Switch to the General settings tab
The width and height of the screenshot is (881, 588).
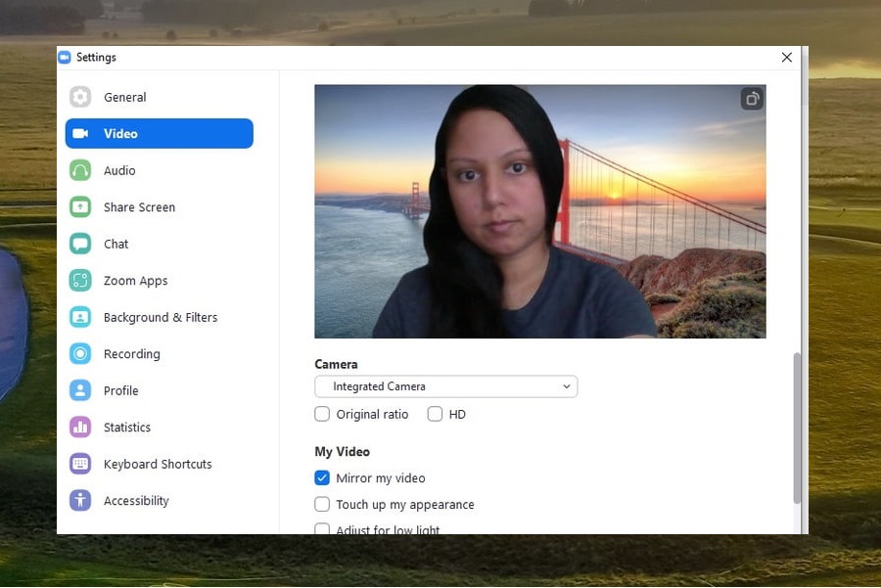pyautogui.click(x=79, y=97)
